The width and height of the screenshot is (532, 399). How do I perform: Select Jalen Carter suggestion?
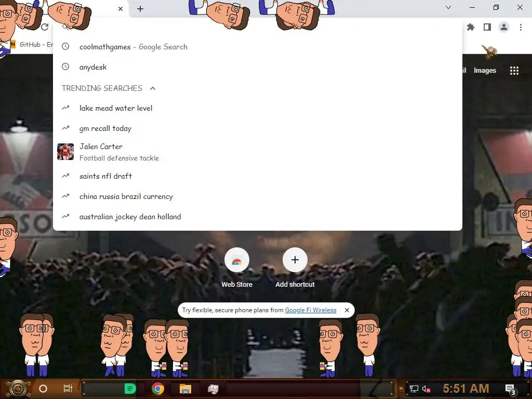258,152
